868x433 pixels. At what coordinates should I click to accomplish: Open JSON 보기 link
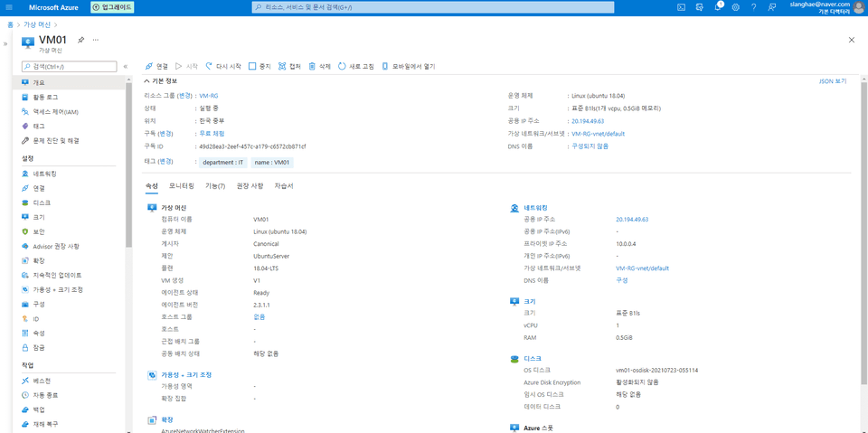coord(833,81)
